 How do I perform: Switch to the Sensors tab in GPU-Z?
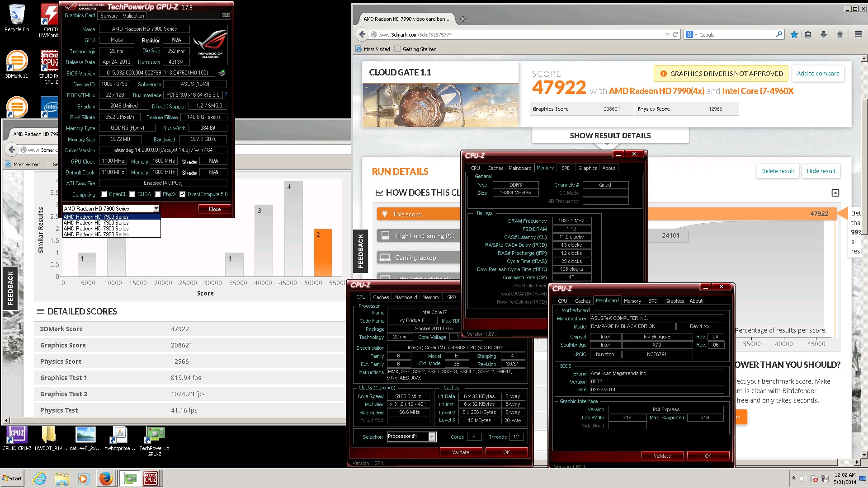click(x=109, y=15)
